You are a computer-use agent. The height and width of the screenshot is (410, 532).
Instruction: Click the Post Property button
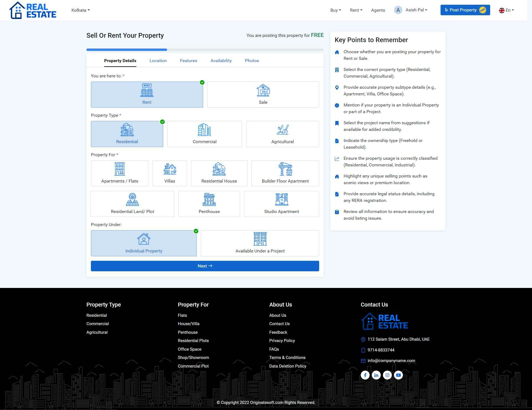[x=465, y=10]
